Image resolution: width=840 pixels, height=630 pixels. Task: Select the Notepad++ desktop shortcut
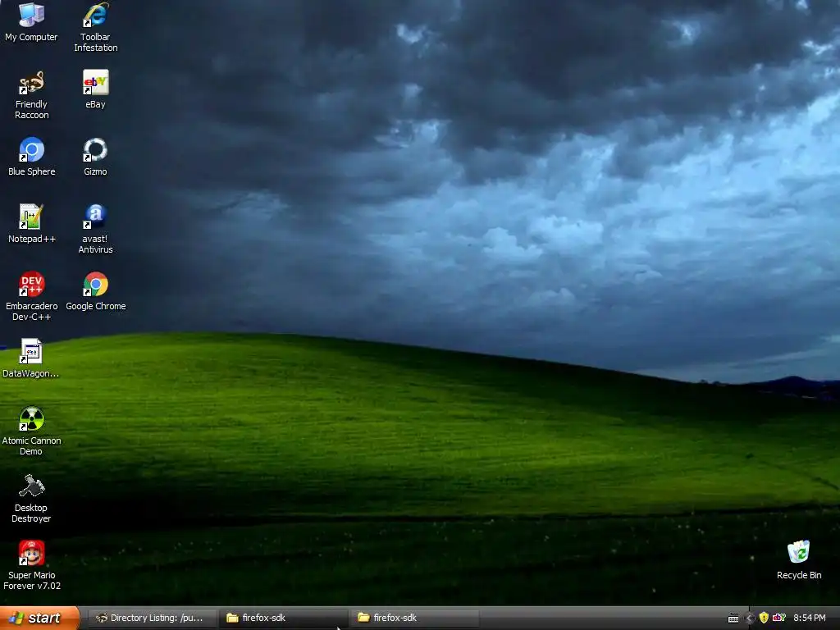tap(31, 224)
